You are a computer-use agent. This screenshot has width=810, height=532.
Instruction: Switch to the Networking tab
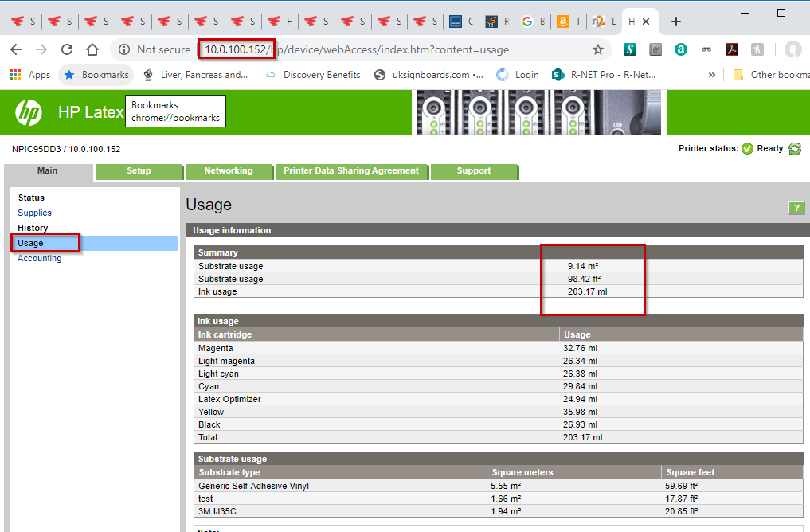pos(229,171)
